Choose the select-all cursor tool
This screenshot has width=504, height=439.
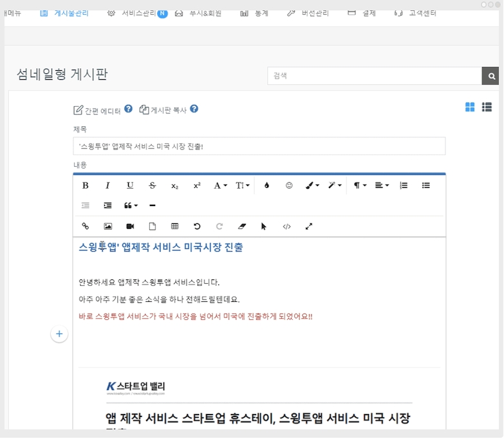264,227
